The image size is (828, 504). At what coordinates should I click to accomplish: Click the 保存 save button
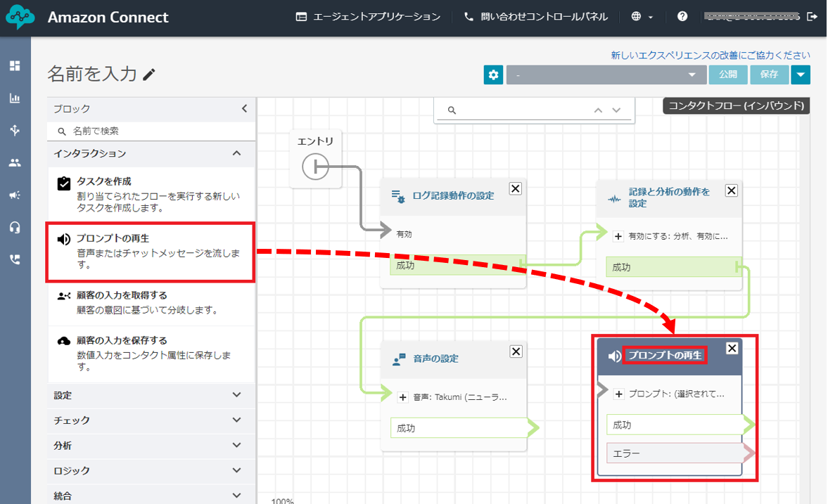[x=770, y=75]
